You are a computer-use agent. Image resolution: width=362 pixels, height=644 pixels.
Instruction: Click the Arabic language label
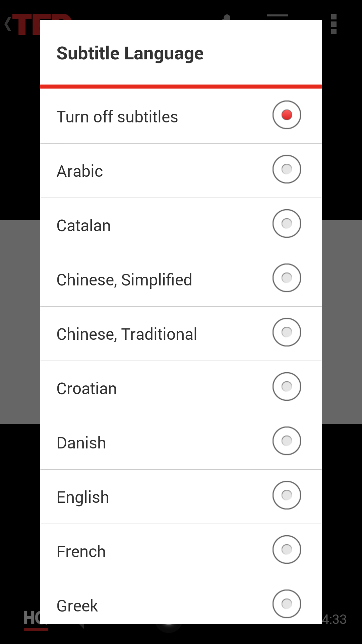coord(80,171)
